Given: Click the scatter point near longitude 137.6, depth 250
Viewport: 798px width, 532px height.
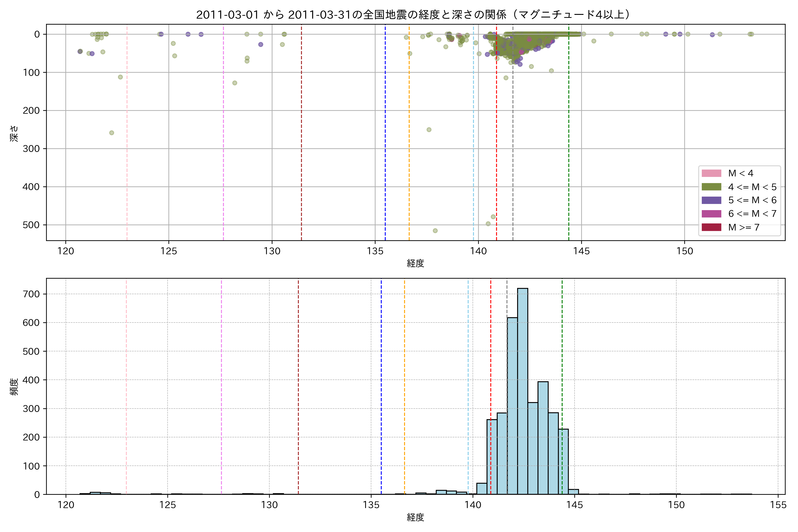Looking at the screenshot, I should pos(429,130).
